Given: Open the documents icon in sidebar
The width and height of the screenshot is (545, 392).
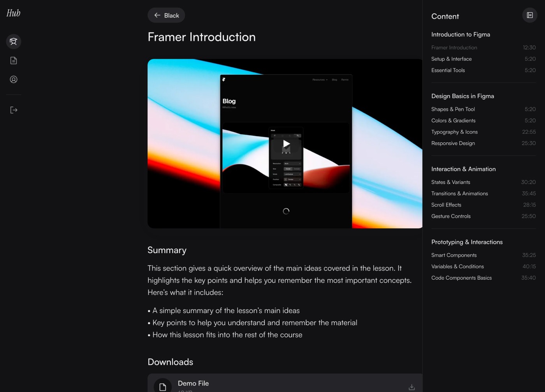Looking at the screenshot, I should coord(14,60).
